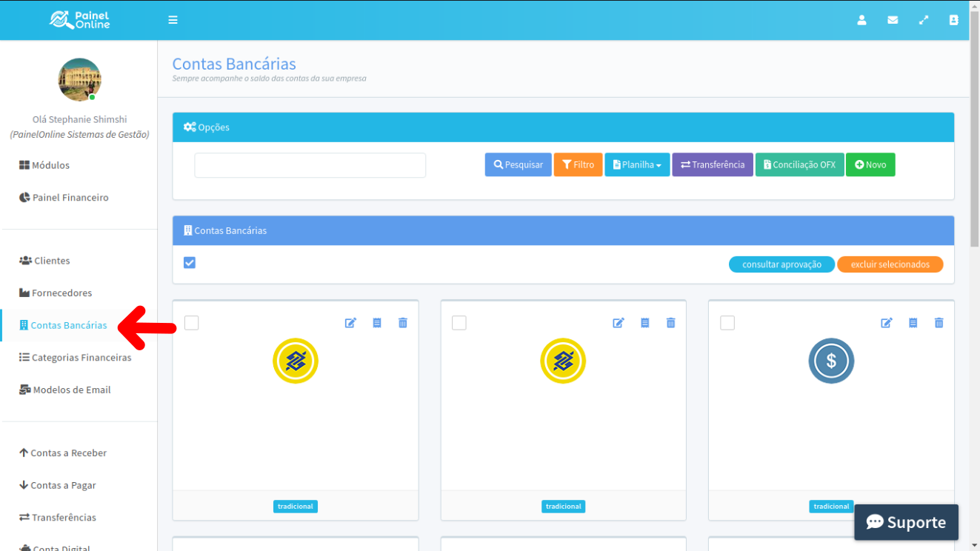Toggle the select-all accounts checkbox

click(x=190, y=263)
